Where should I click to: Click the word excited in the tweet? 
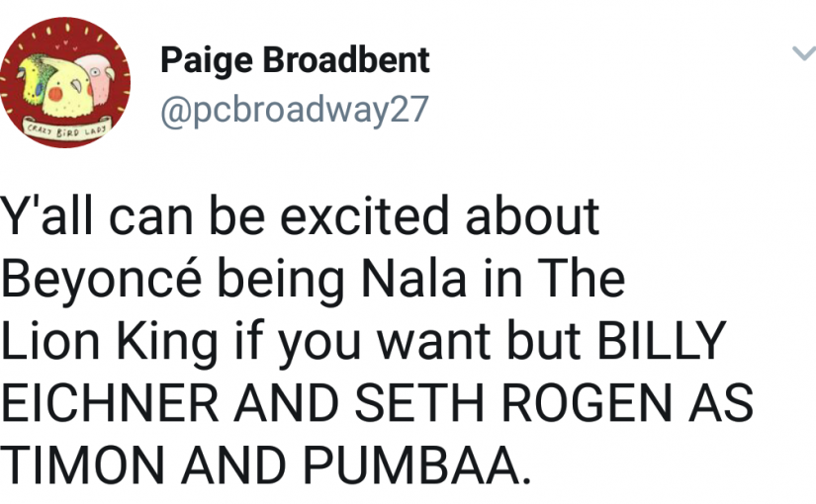(x=364, y=215)
